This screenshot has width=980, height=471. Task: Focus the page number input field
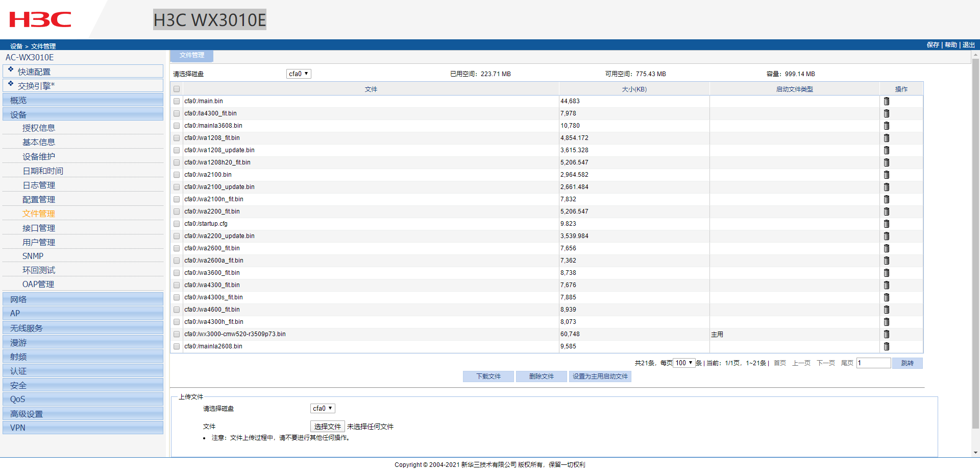pos(874,363)
